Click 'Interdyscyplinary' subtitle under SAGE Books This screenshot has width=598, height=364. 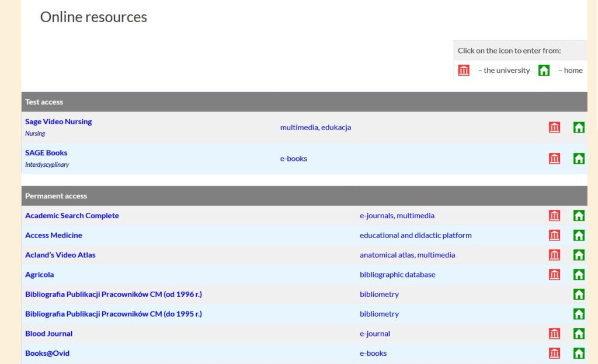[47, 164]
